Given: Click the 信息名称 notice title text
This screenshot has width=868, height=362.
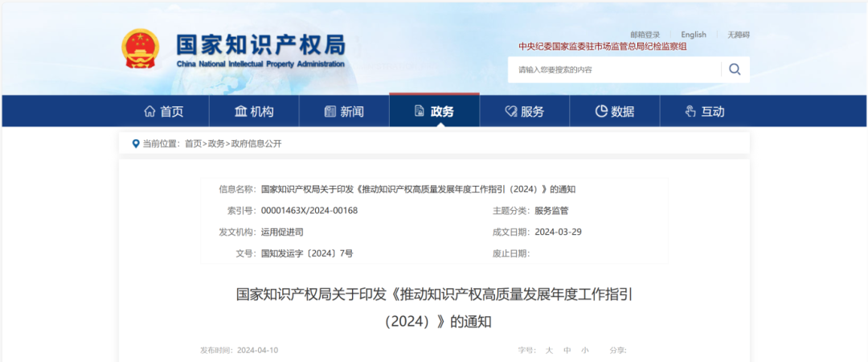Looking at the screenshot, I should tap(419, 189).
